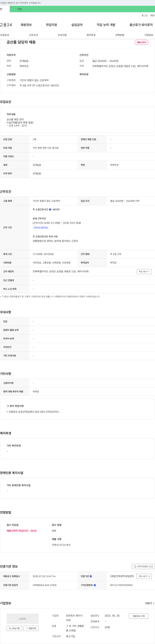This screenshot has width=155, height=644.
Task: Jump to the 전형방법 section tab
Action: point(120,35)
